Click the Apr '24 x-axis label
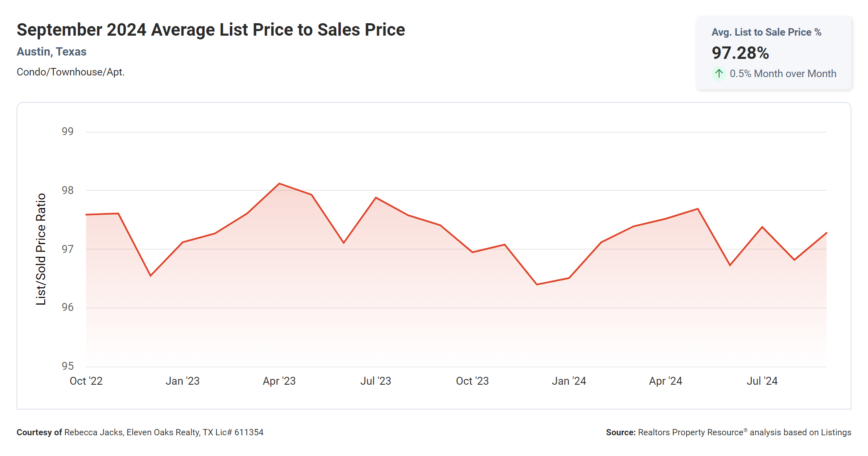 [x=665, y=381]
